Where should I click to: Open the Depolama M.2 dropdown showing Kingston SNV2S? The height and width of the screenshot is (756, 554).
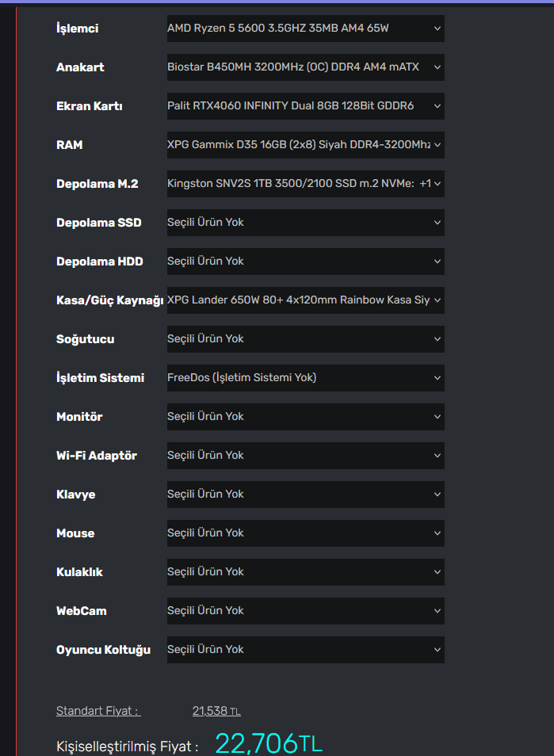pos(306,184)
